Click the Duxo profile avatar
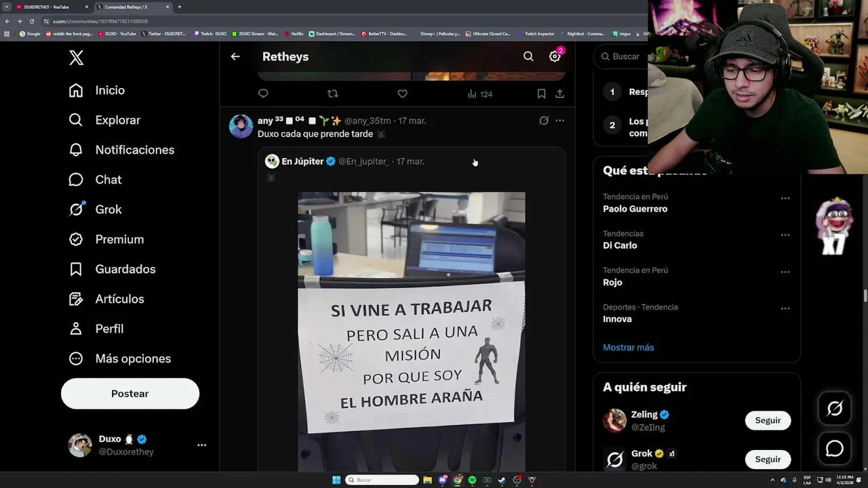The image size is (868, 488). click(80, 445)
